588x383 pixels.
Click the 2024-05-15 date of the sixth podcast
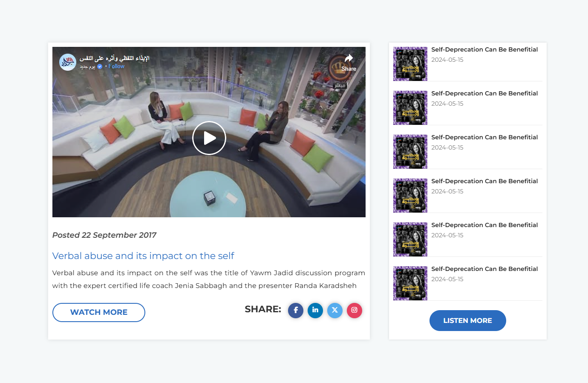tap(447, 279)
